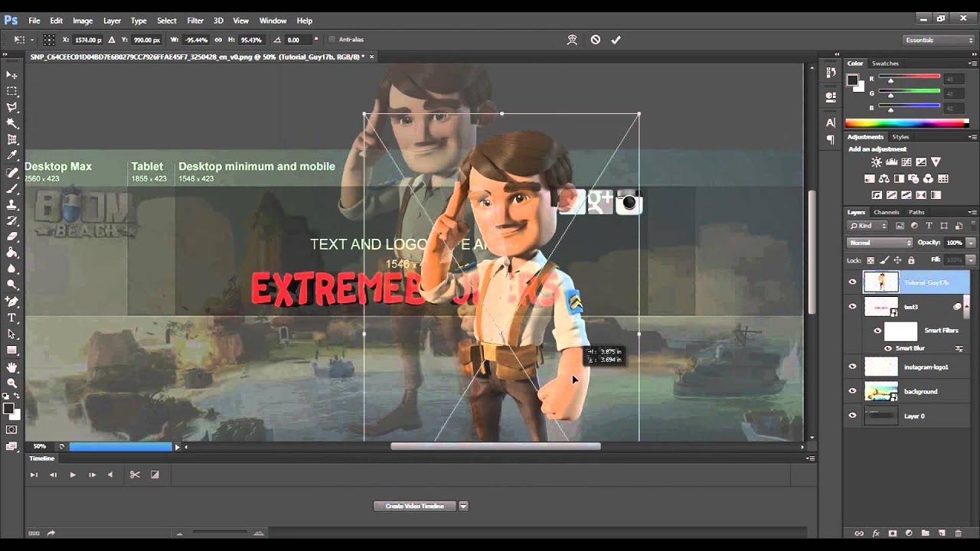Select the Magic Wand tool
The image size is (980, 551).
(x=11, y=123)
